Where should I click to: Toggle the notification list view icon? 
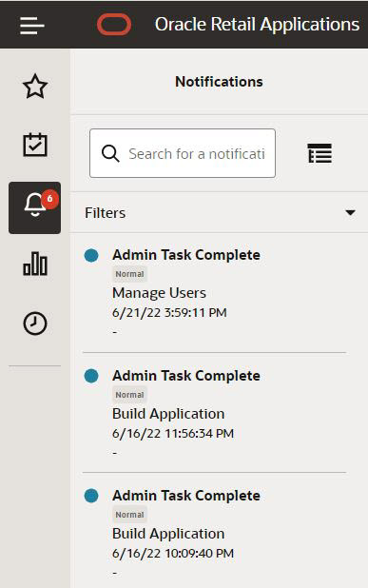point(320,153)
